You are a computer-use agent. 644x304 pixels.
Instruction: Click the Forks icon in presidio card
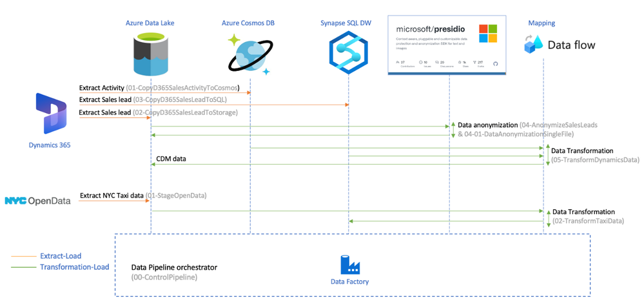click(x=475, y=62)
